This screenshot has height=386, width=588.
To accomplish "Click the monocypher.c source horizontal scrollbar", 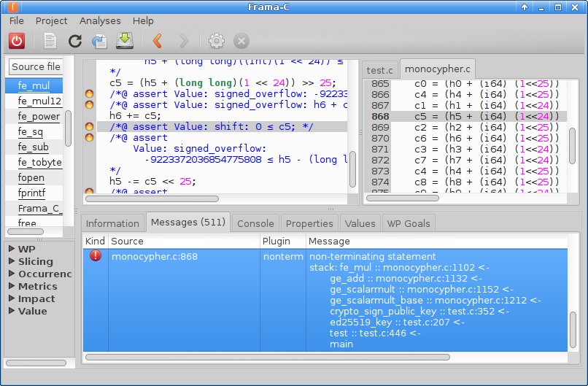I will click(x=403, y=198).
